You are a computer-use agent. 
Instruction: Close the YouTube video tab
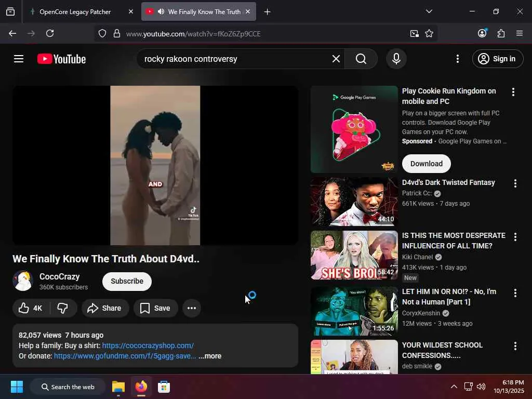(x=248, y=11)
